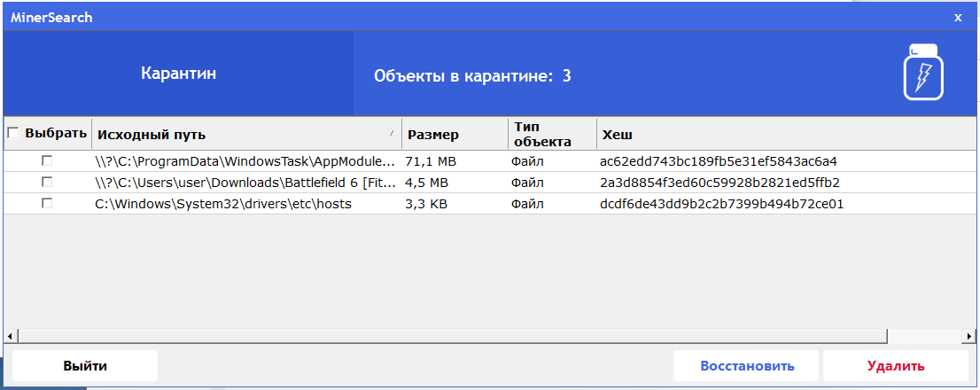Click hash 2a3d8854f3ed60c59928b2821ed5ffb2
This screenshot has width=980, height=390.
click(x=719, y=183)
